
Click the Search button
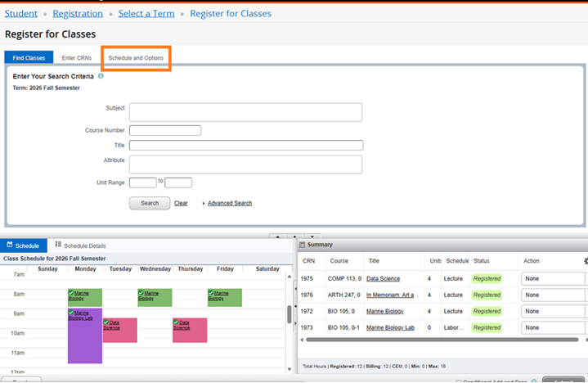(150, 203)
